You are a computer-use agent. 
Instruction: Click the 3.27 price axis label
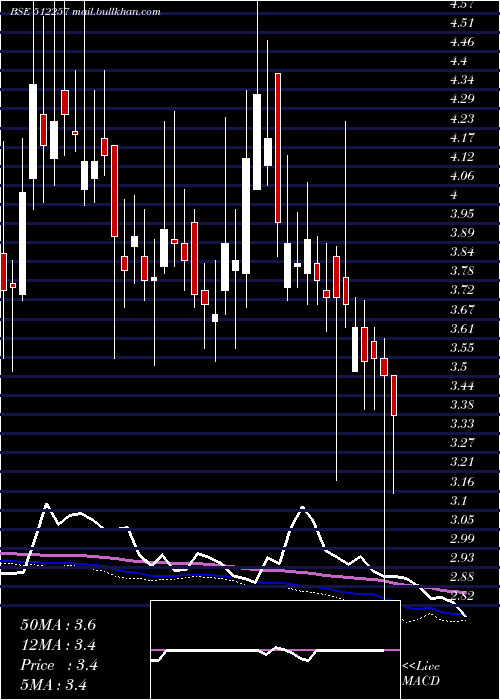pyautogui.click(x=462, y=443)
